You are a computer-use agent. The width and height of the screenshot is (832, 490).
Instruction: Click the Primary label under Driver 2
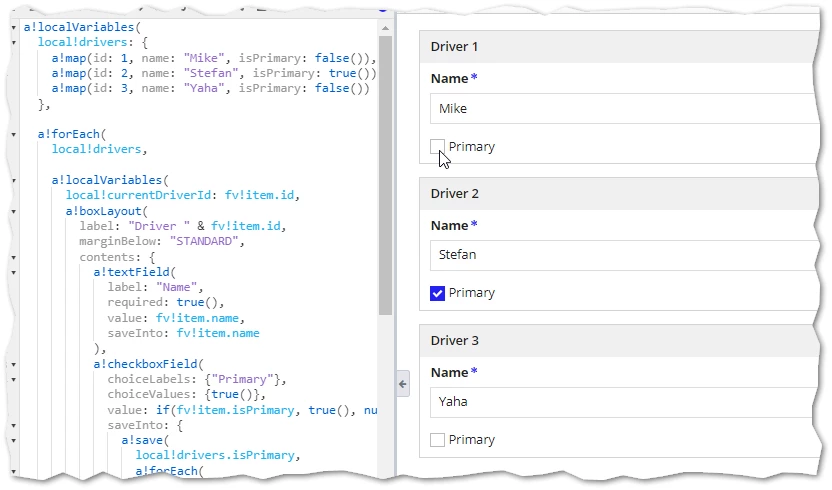coord(472,293)
